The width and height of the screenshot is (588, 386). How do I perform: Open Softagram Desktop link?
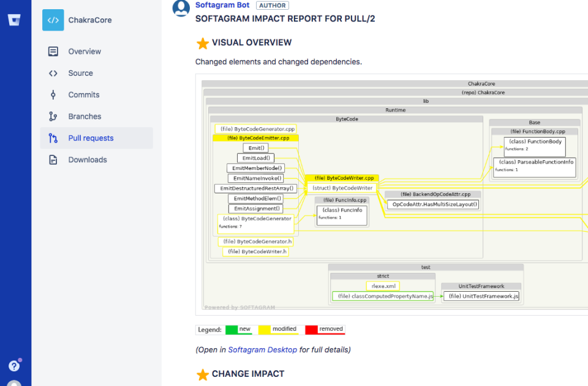coord(262,349)
